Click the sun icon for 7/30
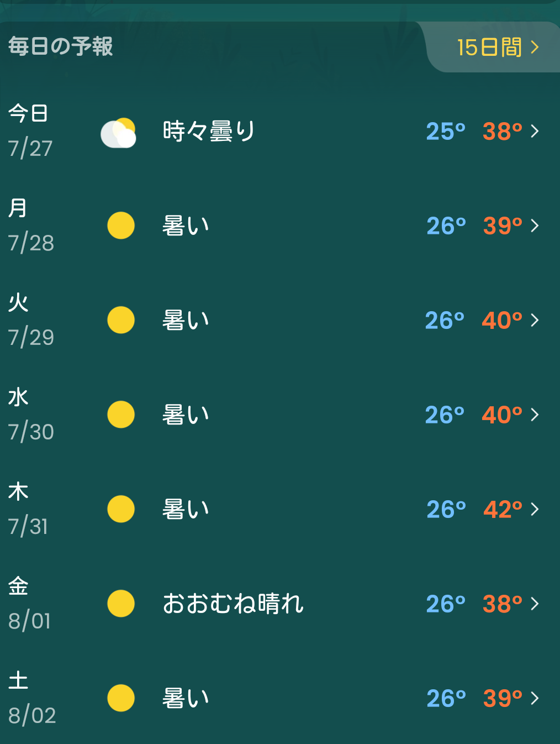This screenshot has height=744, width=560. point(121,415)
